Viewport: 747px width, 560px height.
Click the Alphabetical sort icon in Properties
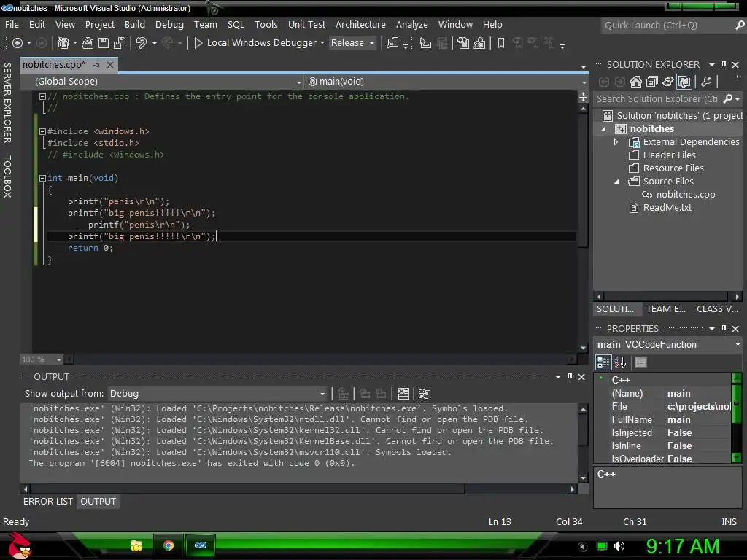(620, 363)
